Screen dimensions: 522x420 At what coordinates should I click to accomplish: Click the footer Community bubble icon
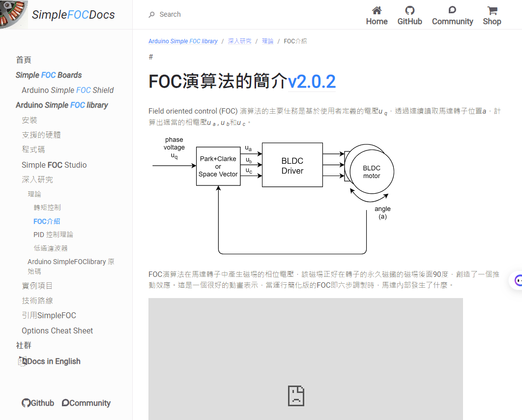tap(65, 403)
